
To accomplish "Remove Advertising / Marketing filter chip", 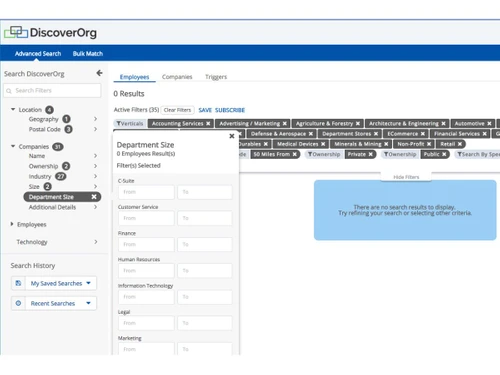I will point(285,123).
